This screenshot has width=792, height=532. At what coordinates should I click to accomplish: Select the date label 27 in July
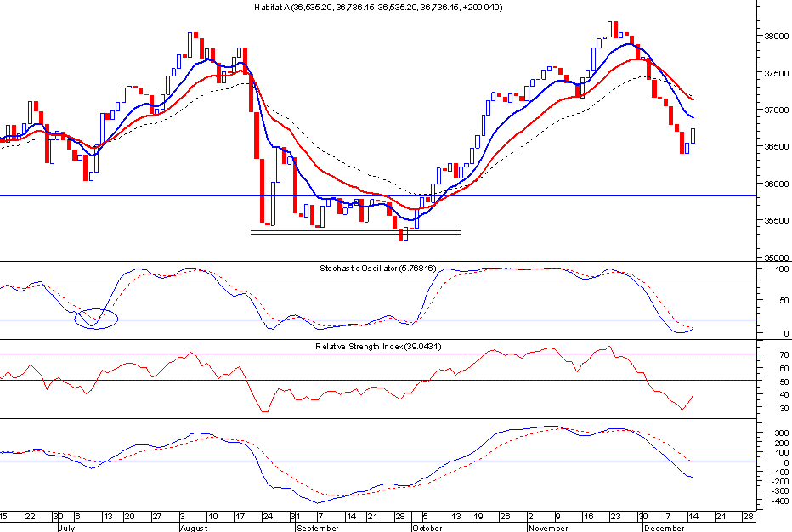(x=157, y=517)
